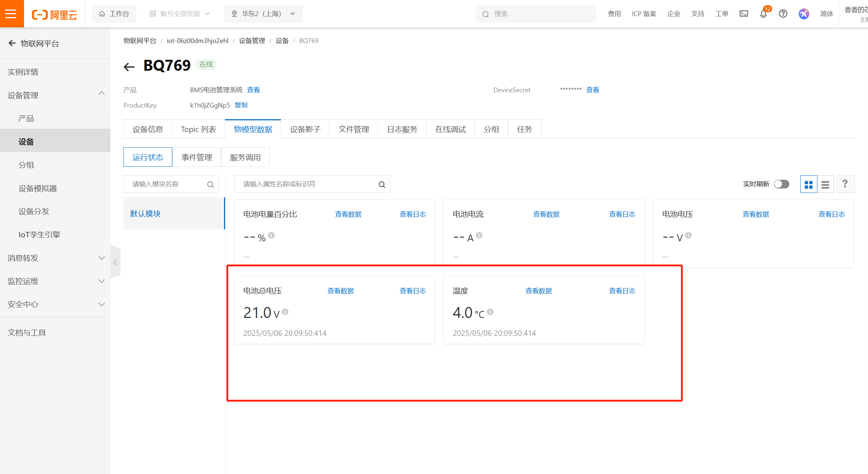Copy the ProductKey via 复制 link

[x=241, y=105]
